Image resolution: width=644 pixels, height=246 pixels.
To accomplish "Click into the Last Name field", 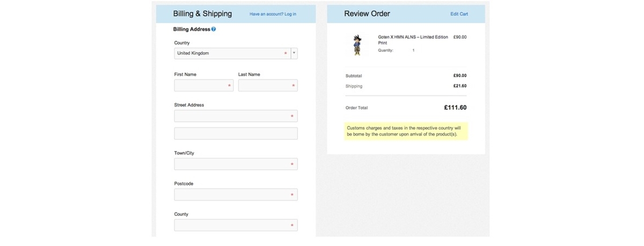I will (267, 85).
